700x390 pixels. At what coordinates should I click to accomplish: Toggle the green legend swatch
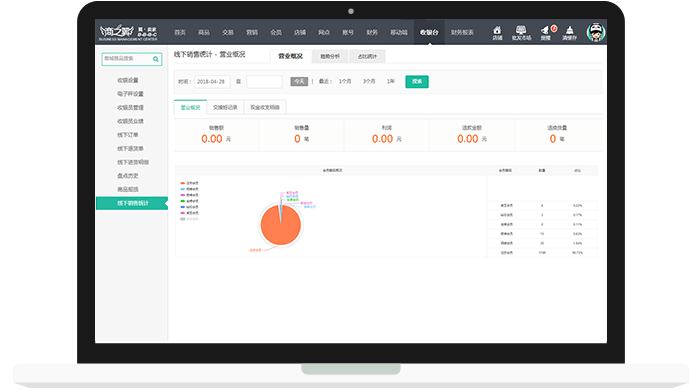[x=183, y=201]
